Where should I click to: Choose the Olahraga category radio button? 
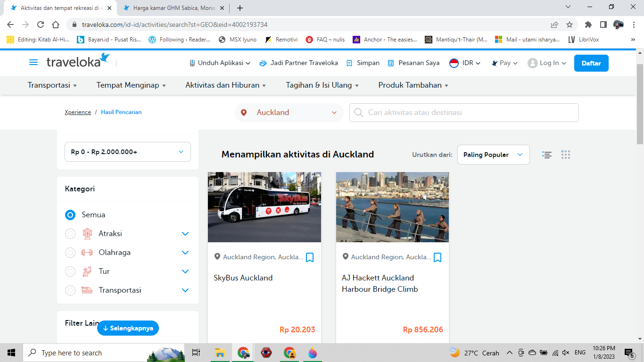click(x=70, y=253)
